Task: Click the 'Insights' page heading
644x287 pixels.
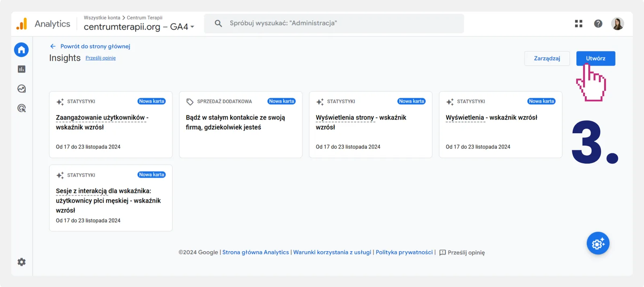Action: [65, 58]
